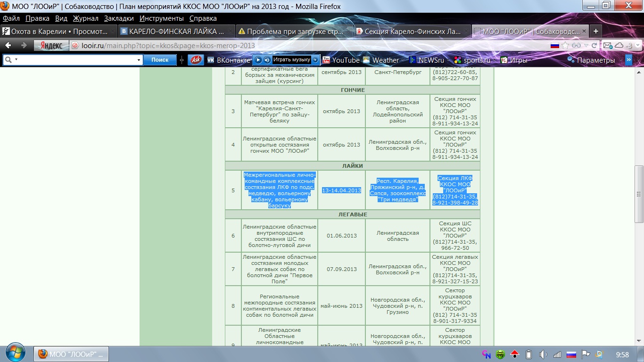644x362 pixels.
Task: Open the mail envelope icon in toolbar
Action: pos(608,46)
